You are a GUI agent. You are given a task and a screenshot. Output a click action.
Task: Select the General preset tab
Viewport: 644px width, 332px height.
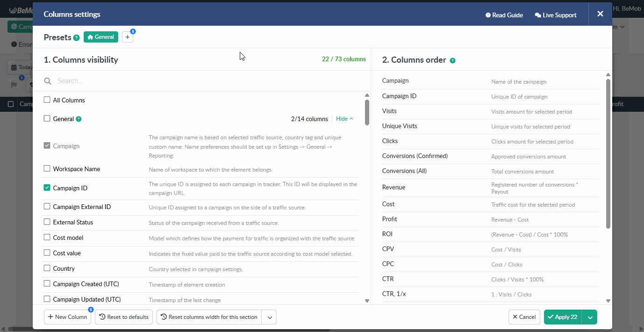point(101,37)
